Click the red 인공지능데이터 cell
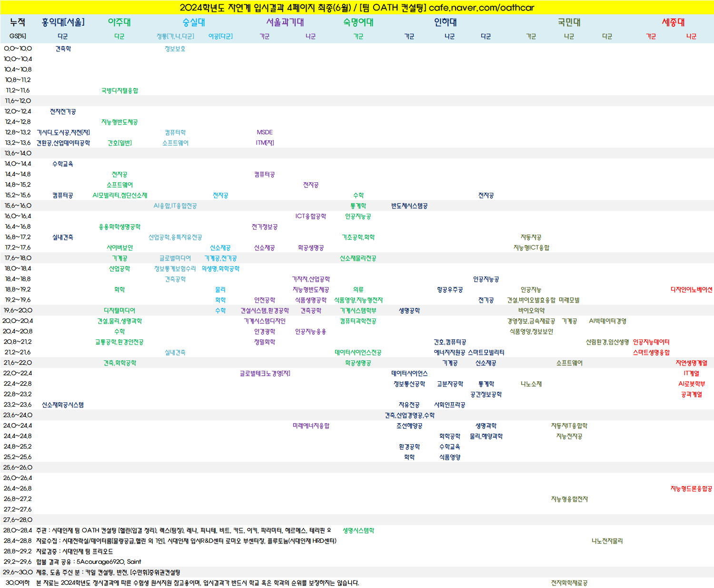Viewport: 714px width, 588px height. (x=651, y=342)
